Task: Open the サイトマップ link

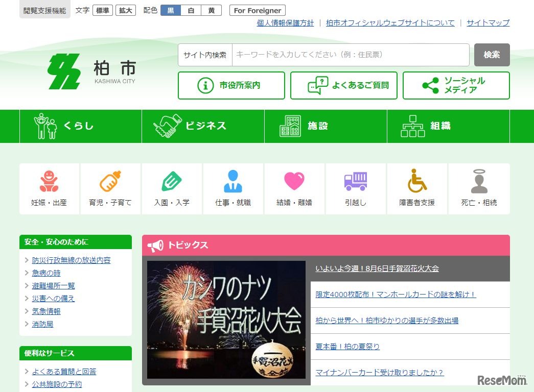Action: [488, 23]
